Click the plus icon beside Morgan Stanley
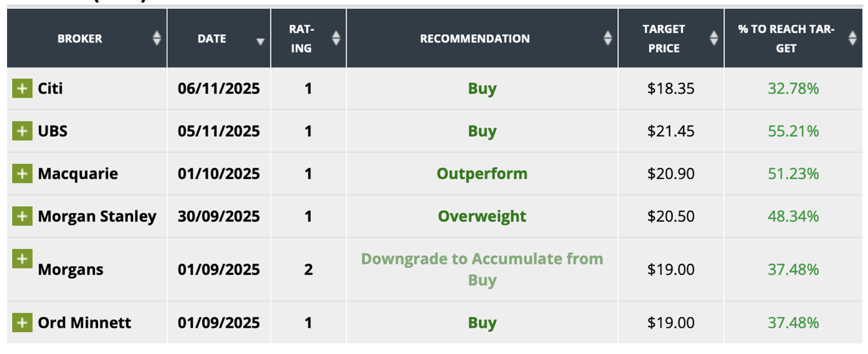 pos(22,216)
